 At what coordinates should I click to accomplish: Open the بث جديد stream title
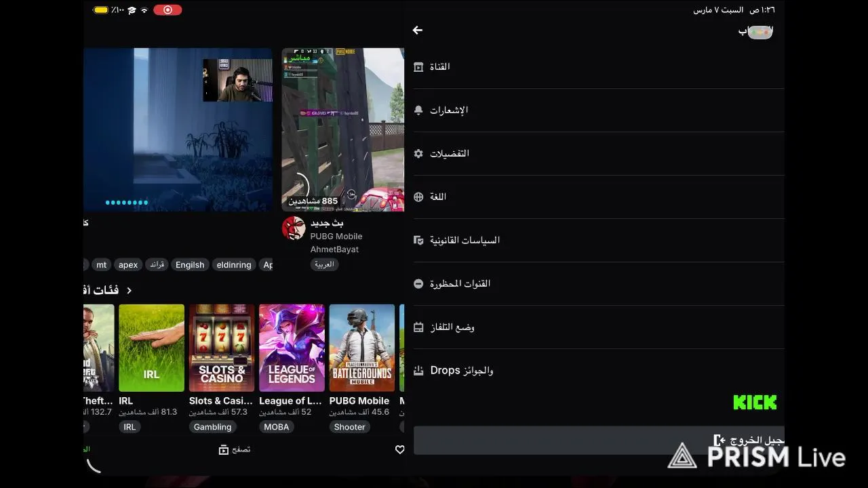[x=327, y=223]
